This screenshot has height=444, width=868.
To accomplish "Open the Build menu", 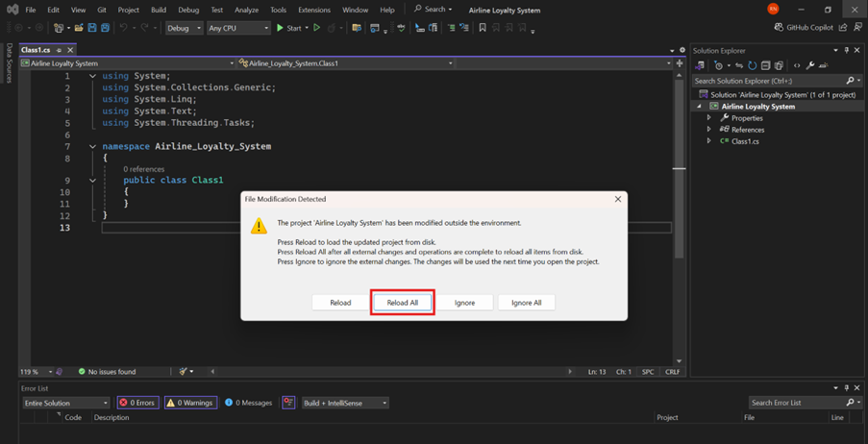I will pyautogui.click(x=159, y=10).
